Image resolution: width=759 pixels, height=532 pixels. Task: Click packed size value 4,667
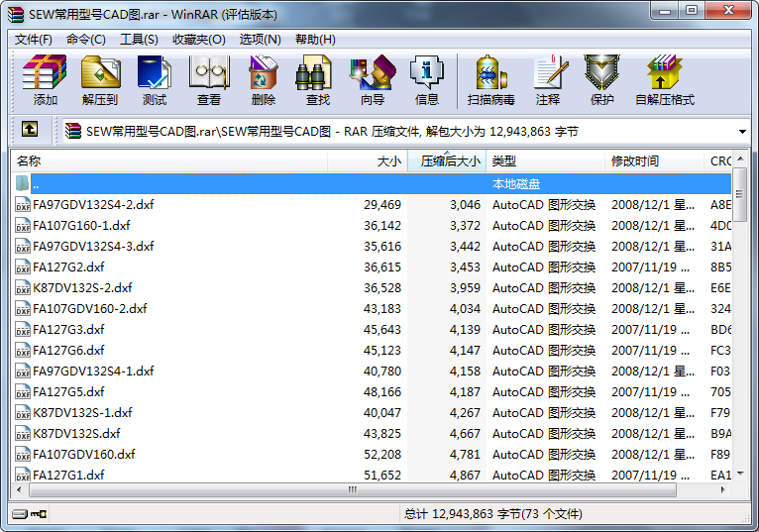(465, 434)
